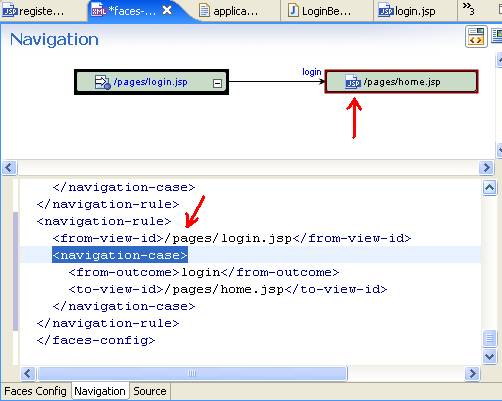Click the layout toggle icon beside Navigation heading
Screen dimensions: 502x401
[476, 36]
